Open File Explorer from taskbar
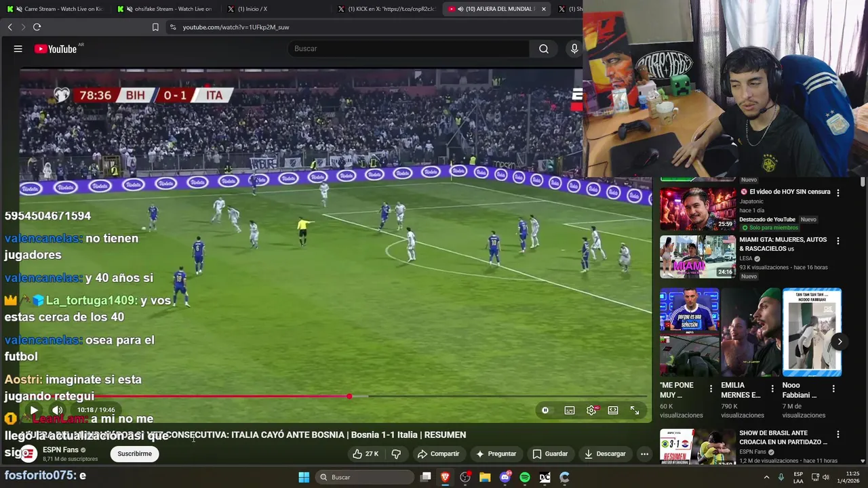Image resolution: width=868 pixels, height=488 pixels. (485, 477)
